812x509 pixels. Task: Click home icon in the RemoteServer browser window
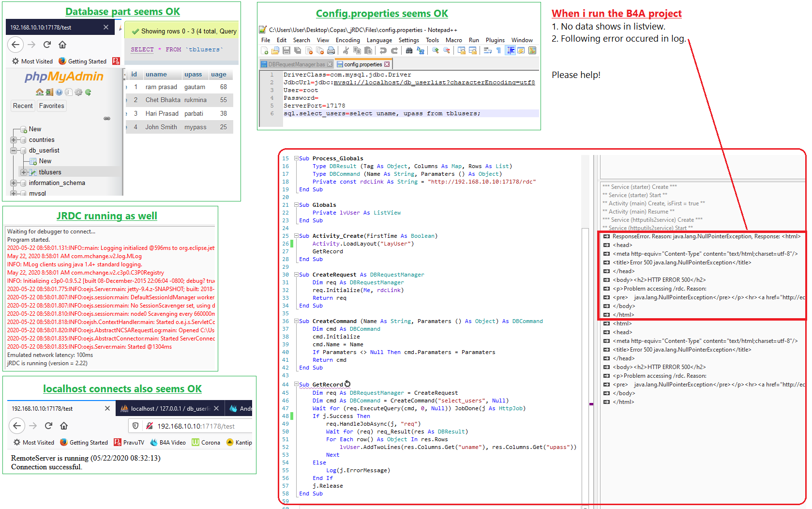64,426
